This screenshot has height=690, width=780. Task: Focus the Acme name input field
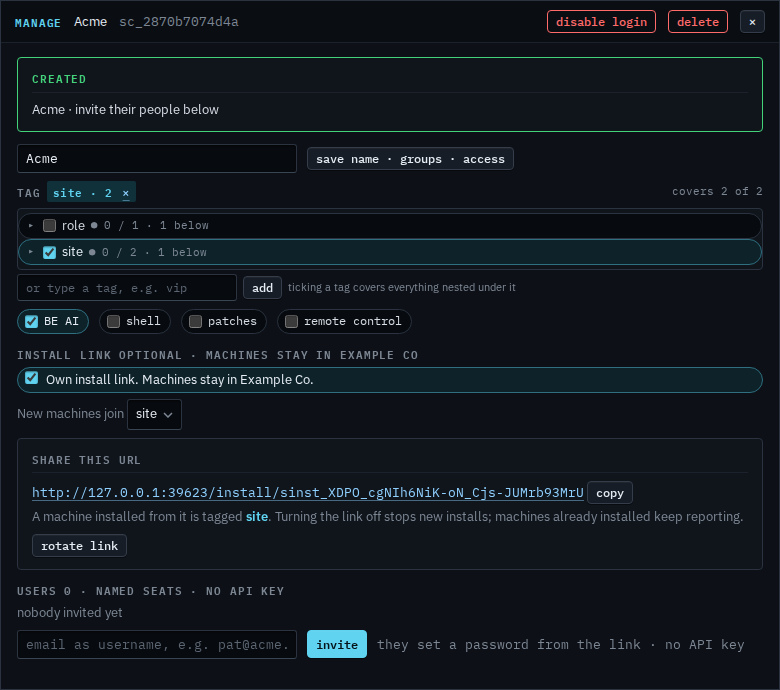[x=157, y=159]
